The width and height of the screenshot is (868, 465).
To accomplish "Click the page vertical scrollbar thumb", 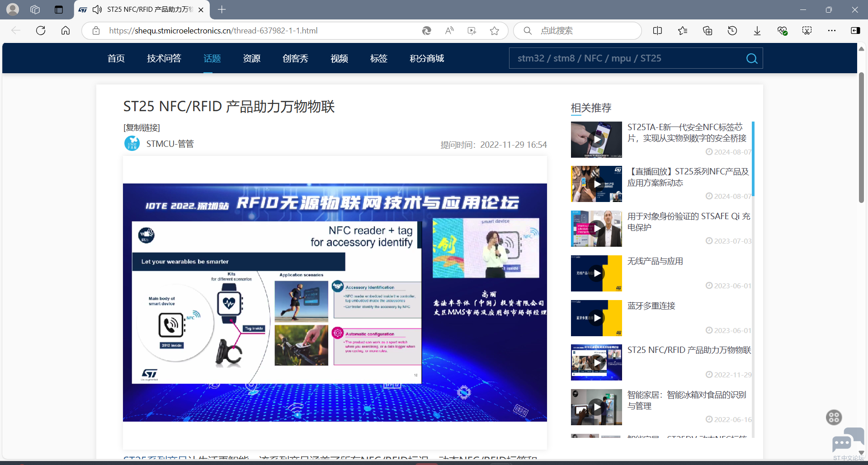I will click(x=861, y=137).
